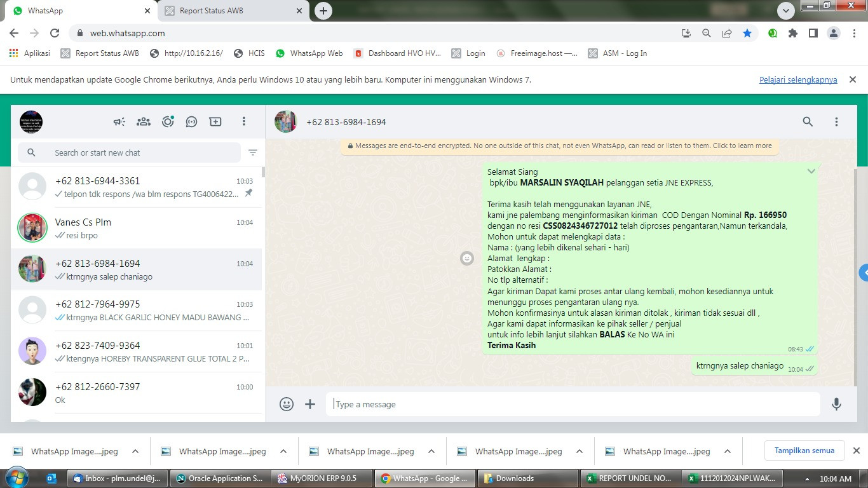Image resolution: width=868 pixels, height=488 pixels.
Task: Open chat +62 812-2660-7397
Action: coord(136,393)
